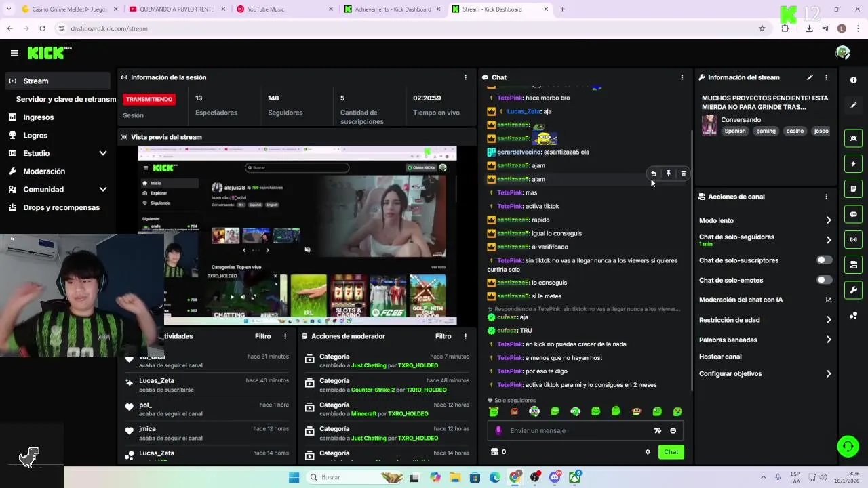Image resolution: width=868 pixels, height=488 pixels.
Task: Click the stream category thumbnail image
Action: tap(709, 125)
